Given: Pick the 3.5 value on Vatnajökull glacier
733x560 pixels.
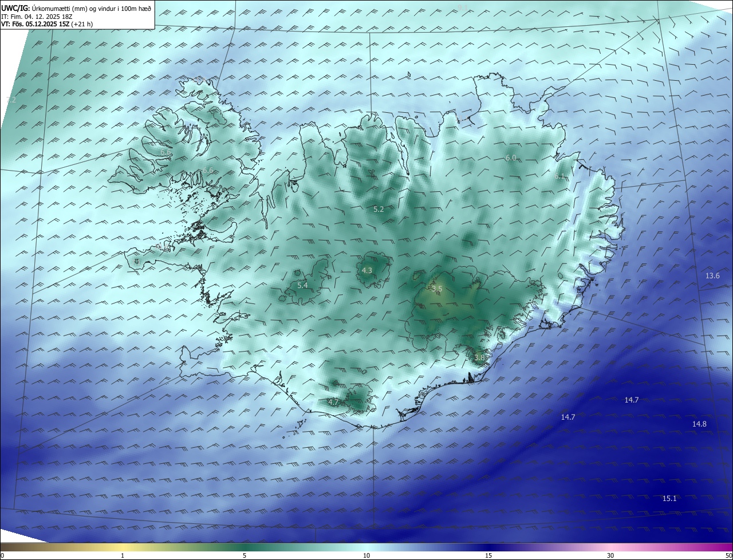Looking at the screenshot, I should (437, 289).
